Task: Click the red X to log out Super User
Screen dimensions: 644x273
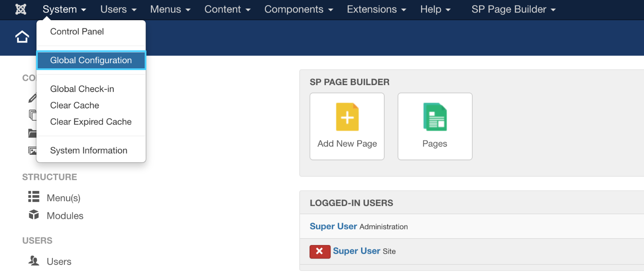Action: [320, 252]
